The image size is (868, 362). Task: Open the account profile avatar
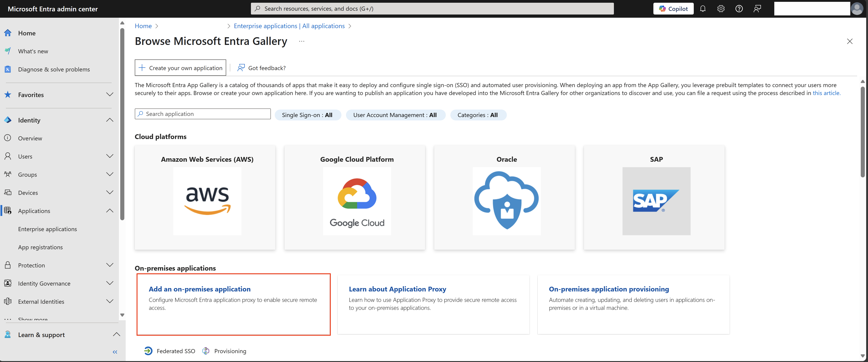coord(857,9)
